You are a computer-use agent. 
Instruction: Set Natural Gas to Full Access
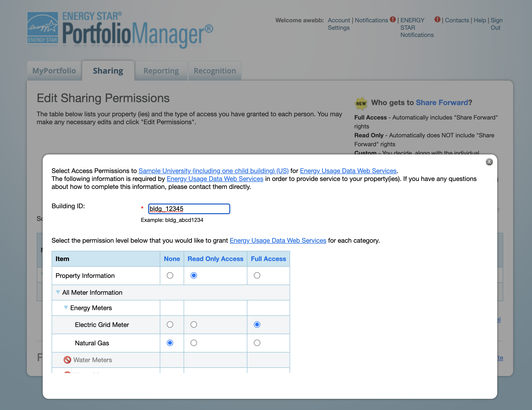pyautogui.click(x=257, y=343)
